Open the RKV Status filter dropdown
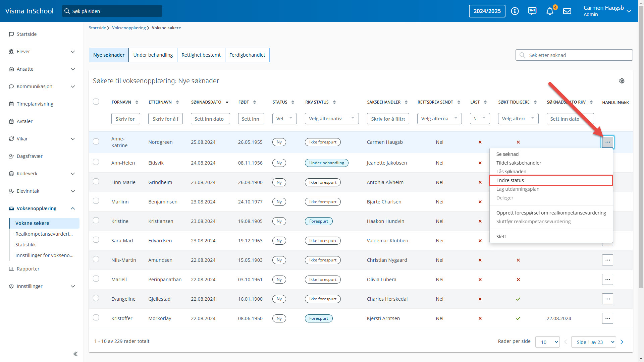644x362 pixels. 331,119
